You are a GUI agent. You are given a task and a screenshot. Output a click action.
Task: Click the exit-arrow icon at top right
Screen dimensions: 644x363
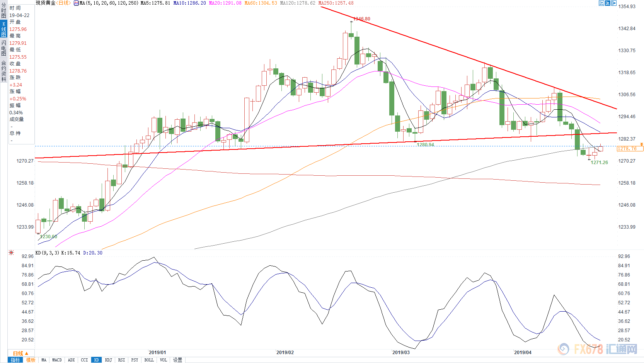point(614,3)
